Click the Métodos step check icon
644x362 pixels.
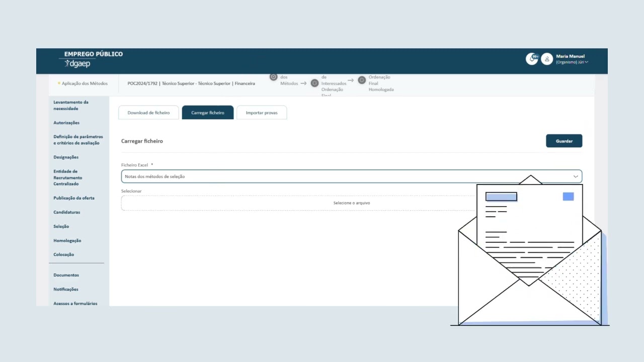273,77
